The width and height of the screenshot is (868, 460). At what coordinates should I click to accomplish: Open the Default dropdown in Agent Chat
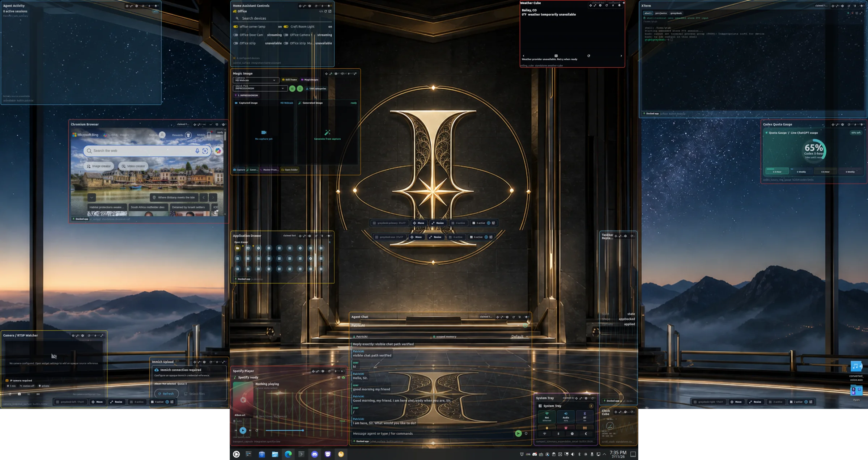pyautogui.click(x=520, y=337)
